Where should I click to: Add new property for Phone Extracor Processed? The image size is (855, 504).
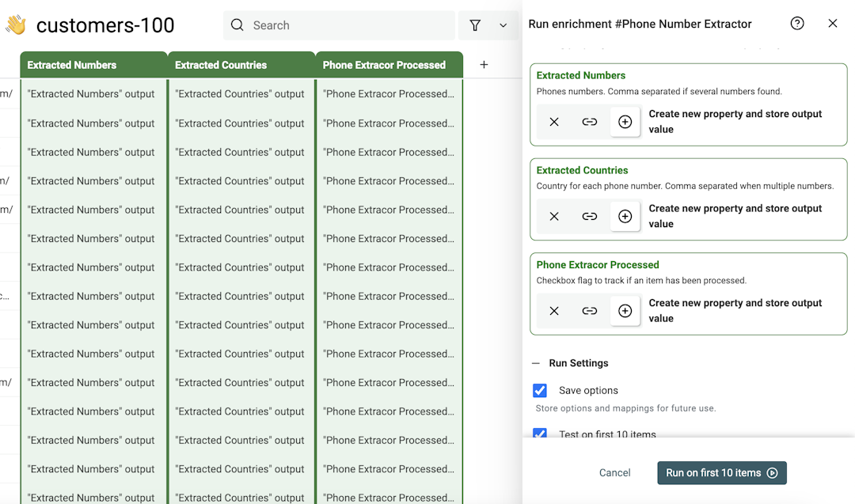click(x=625, y=310)
